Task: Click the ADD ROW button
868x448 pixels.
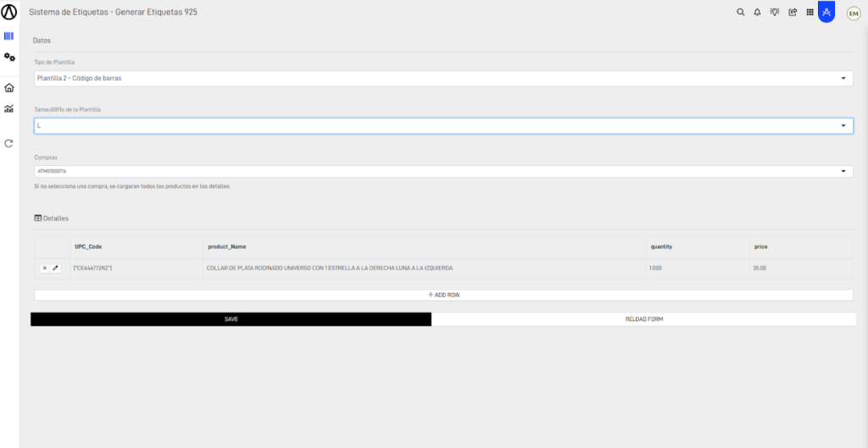Action: tap(443, 296)
